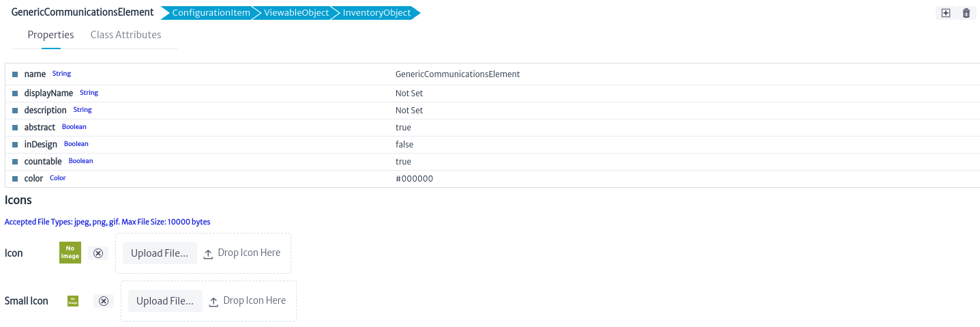980x327 pixels.
Task: Toggle the inDesign boolean value false
Action: tap(404, 145)
